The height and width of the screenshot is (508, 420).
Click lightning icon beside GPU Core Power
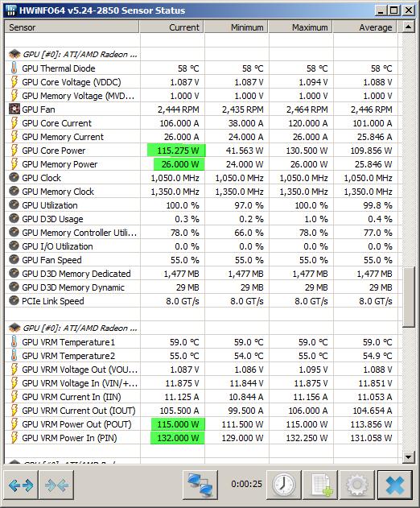14,151
